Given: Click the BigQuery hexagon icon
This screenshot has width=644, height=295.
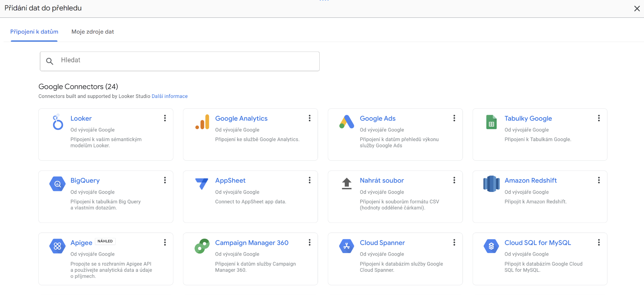Looking at the screenshot, I should tap(58, 184).
